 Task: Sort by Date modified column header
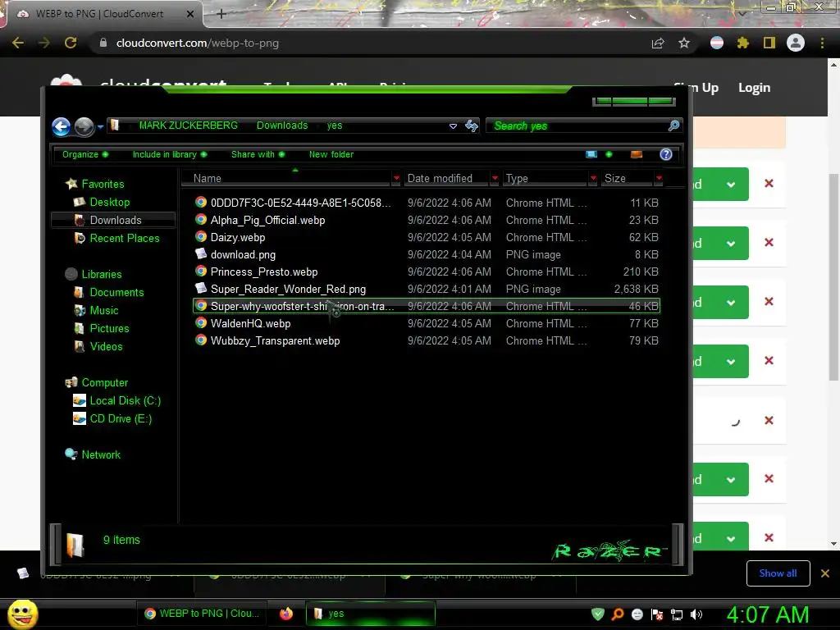pyautogui.click(x=446, y=178)
